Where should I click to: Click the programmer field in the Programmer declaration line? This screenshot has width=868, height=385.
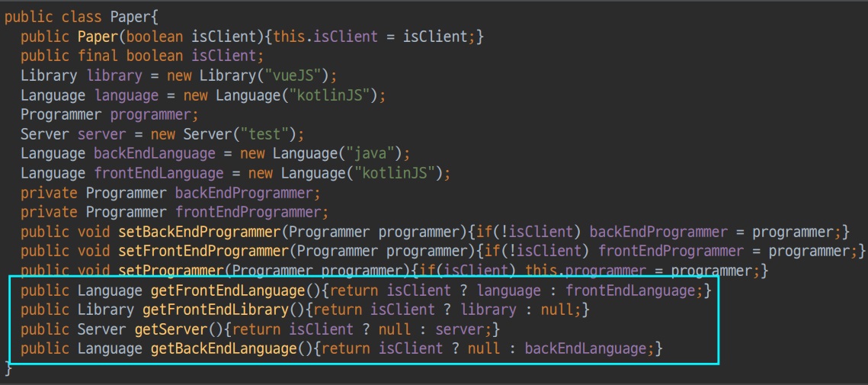[x=152, y=115]
